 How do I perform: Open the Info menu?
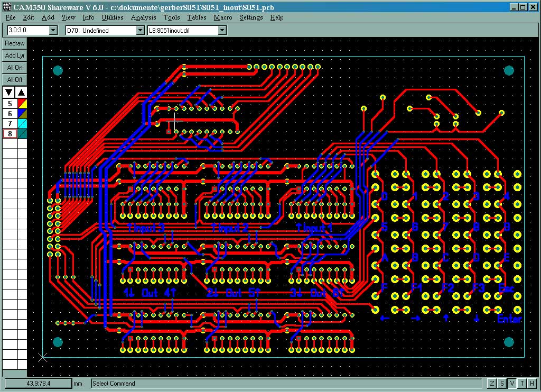pyautogui.click(x=88, y=17)
